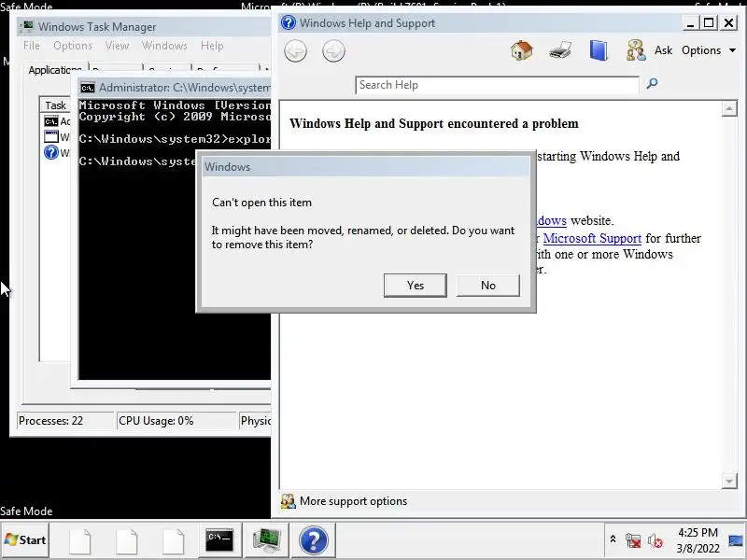Click the Ask people icon

pos(636,50)
